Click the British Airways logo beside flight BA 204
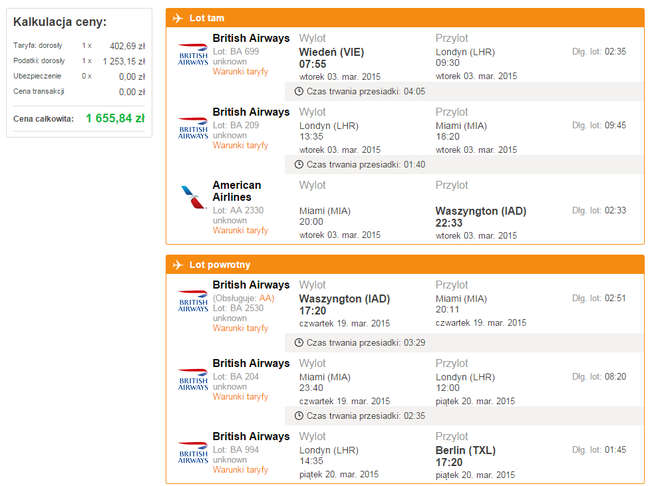The width and height of the screenshot is (650, 486). pos(192,378)
